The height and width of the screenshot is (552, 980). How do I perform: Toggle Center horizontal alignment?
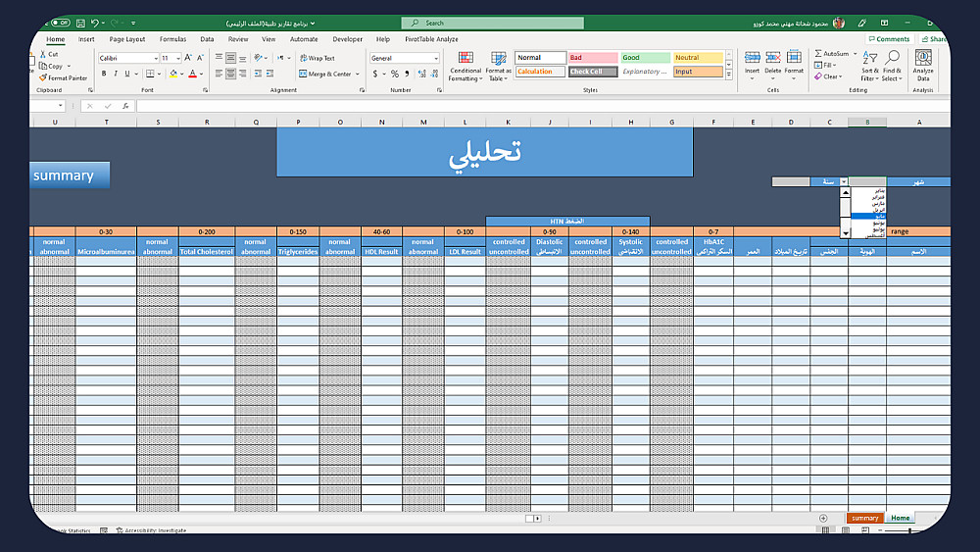coord(230,74)
